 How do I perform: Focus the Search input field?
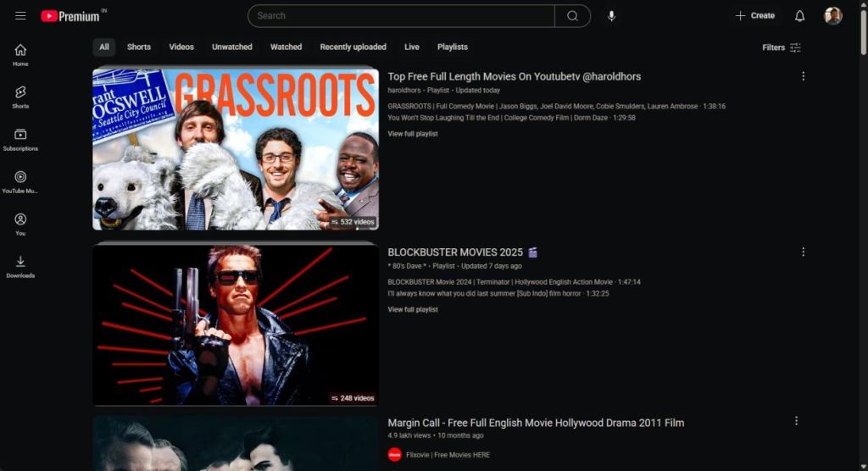(401, 16)
